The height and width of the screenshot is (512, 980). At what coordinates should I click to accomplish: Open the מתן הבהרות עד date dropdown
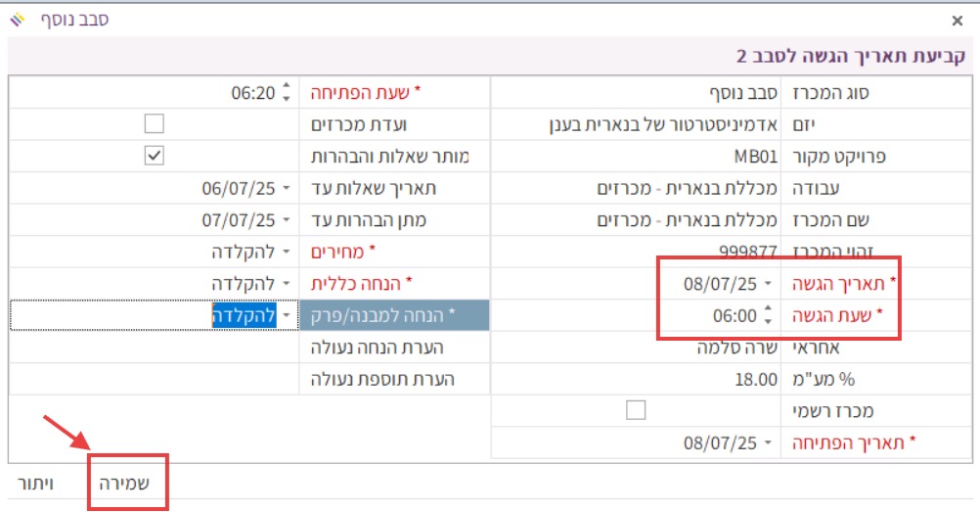coord(287,220)
